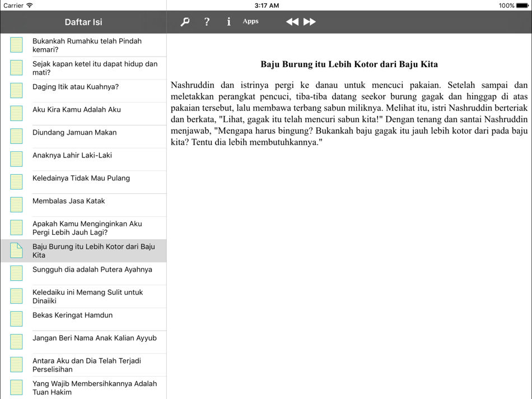
Task: Click the Carrier label in the status bar
Action: click(13, 6)
